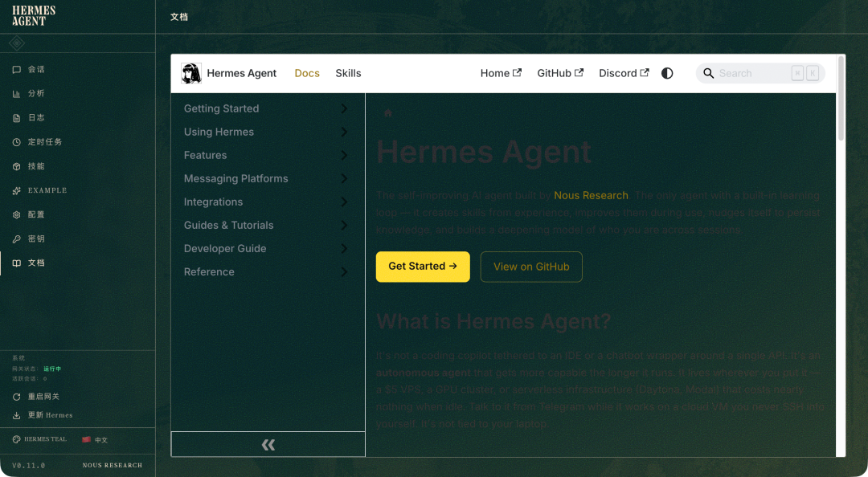Viewport: 868px width, 477px height.
Task: Click the What is Hermes Agent? heading
Action: pyautogui.click(x=493, y=321)
